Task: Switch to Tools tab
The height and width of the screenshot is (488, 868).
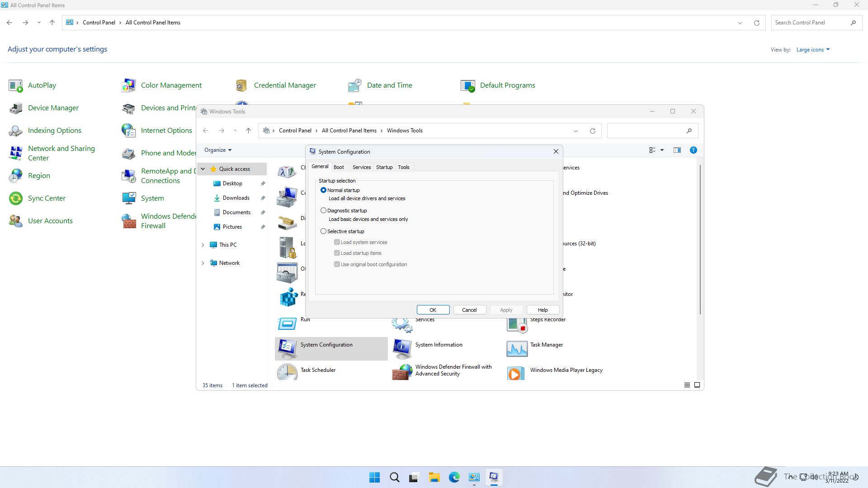Action: click(x=404, y=167)
